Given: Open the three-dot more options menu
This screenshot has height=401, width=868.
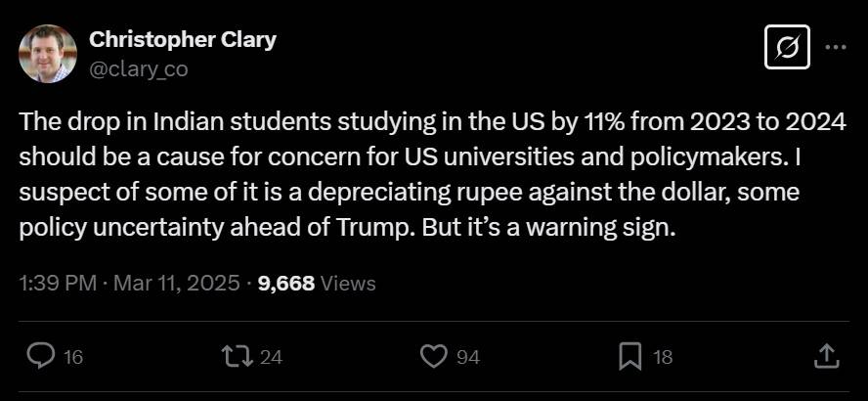Looking at the screenshot, I should [836, 47].
